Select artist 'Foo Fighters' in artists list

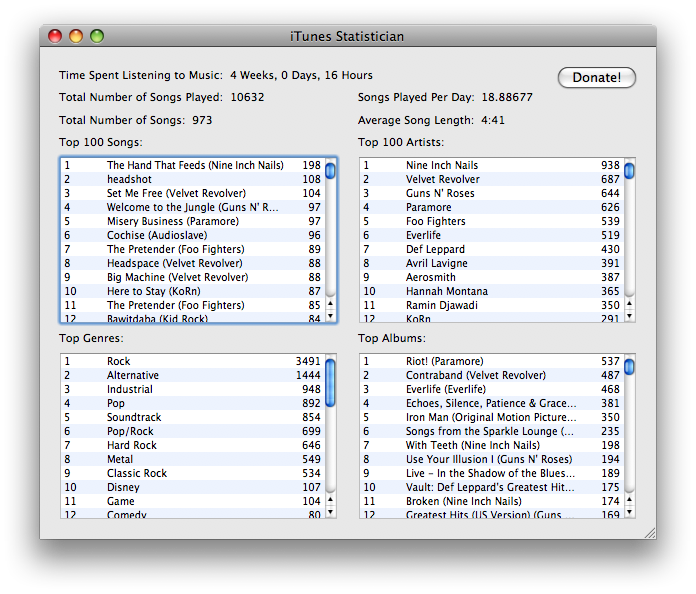coord(492,221)
